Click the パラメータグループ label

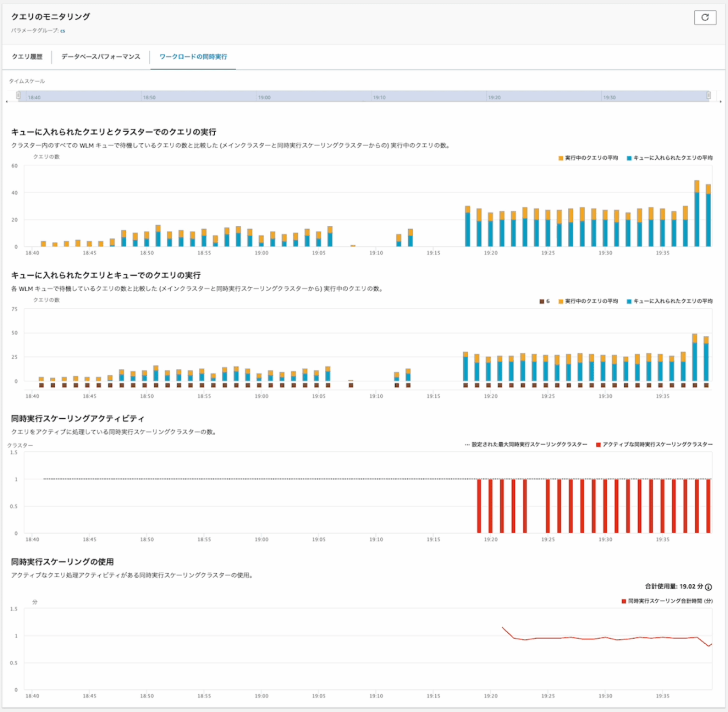pyautogui.click(x=35, y=31)
